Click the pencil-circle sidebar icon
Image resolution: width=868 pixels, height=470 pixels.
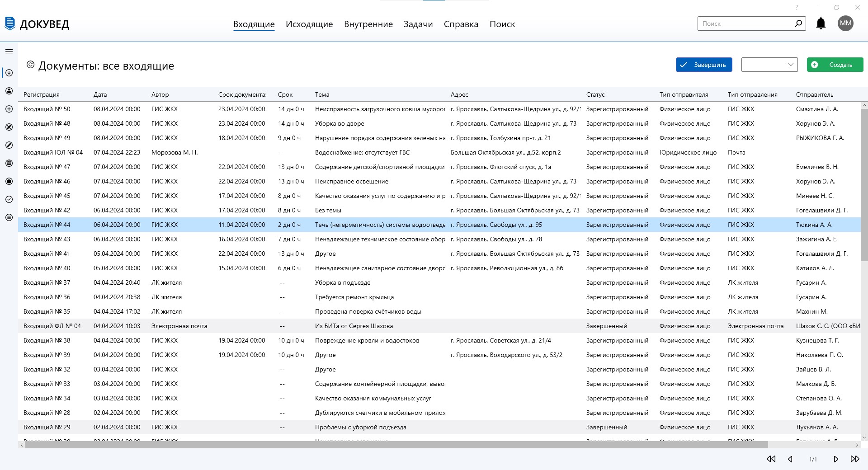(x=9, y=145)
